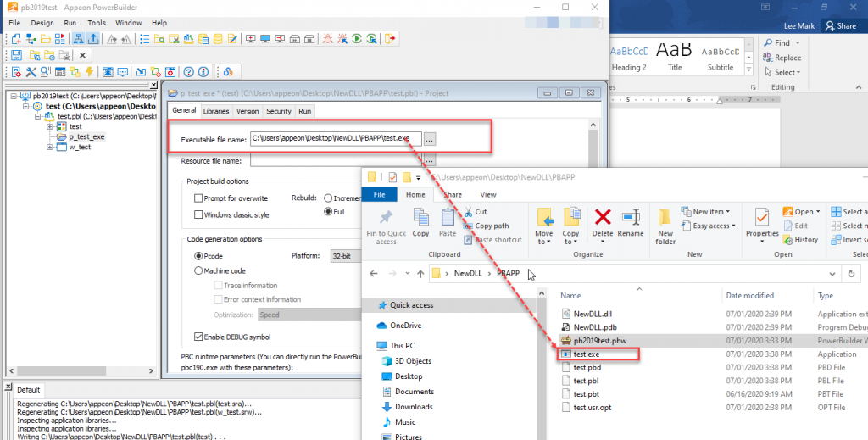Screen dimensions: 868x440
Task: Open the Platform 32-bit dropdown
Action: pos(346,255)
